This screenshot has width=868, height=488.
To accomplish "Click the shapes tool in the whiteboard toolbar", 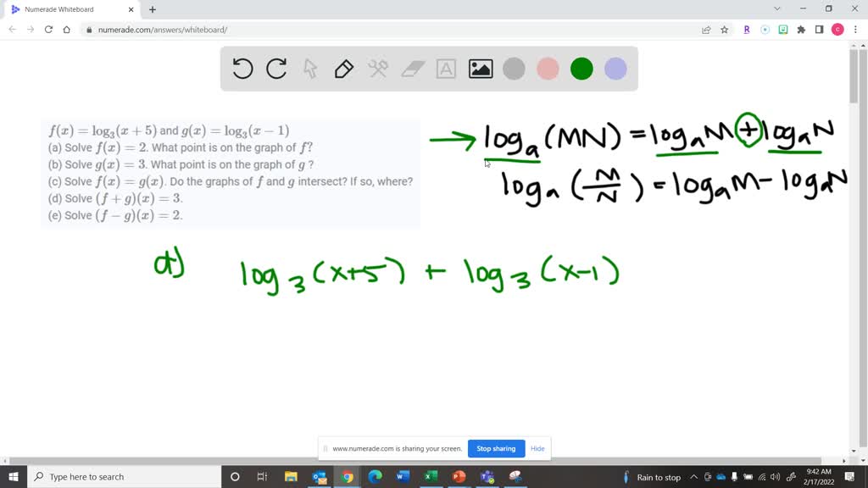I will click(378, 69).
